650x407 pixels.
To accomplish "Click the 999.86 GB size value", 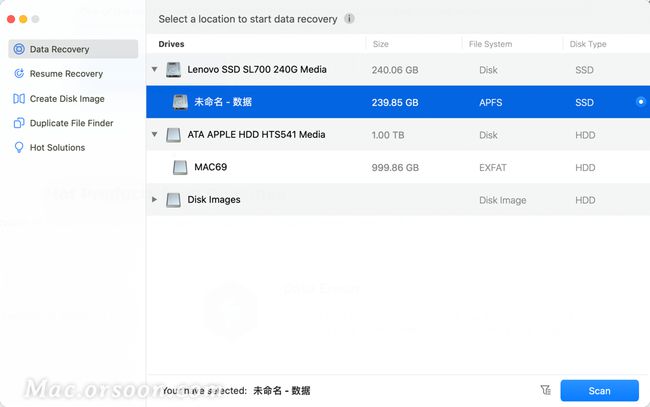I will pos(395,167).
